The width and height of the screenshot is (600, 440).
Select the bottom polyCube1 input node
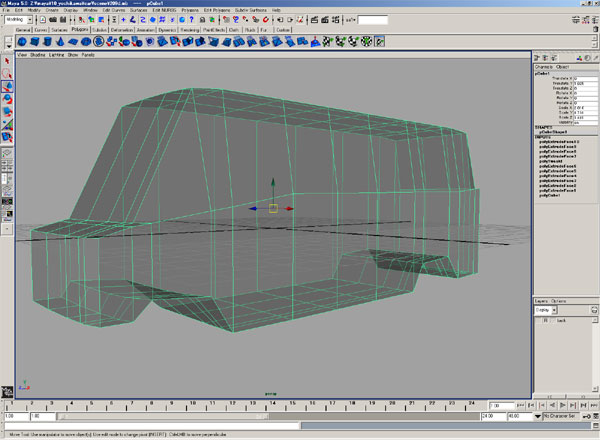(550, 196)
